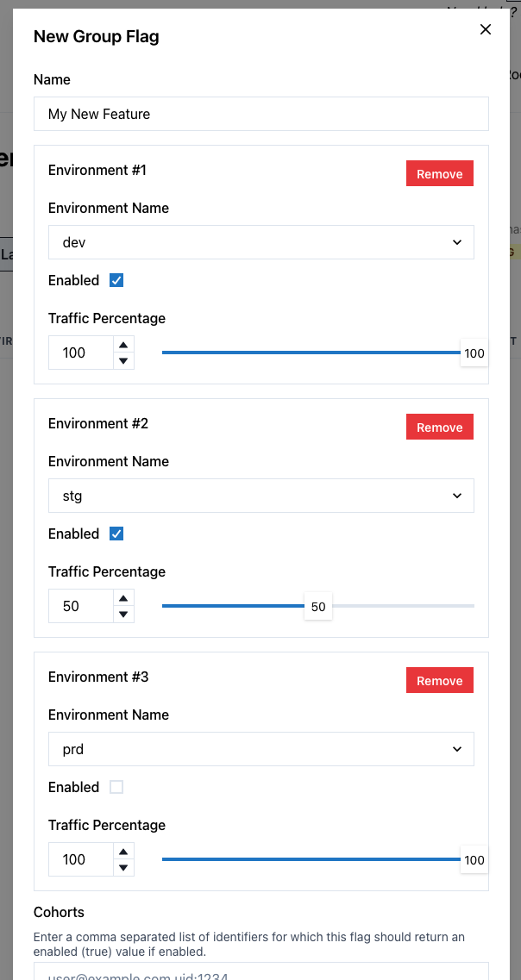
Task: Decrease Environment #3 traffic percentage by one
Action: pyautogui.click(x=124, y=867)
